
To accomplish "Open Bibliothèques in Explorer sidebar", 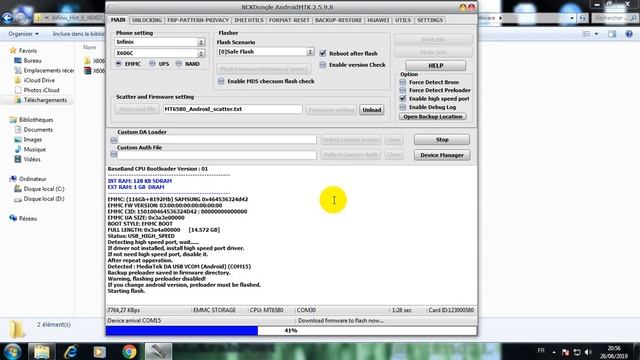I will pos(31,120).
